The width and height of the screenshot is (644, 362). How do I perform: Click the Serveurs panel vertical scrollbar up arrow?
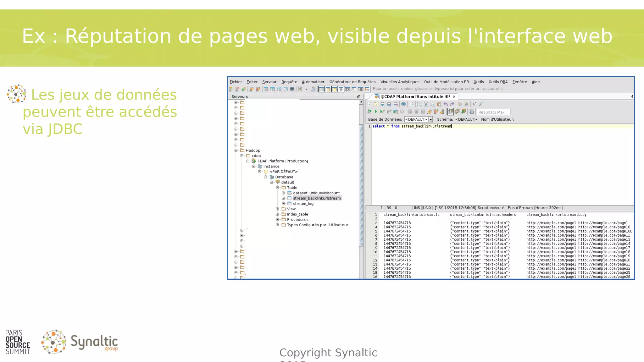361,102
